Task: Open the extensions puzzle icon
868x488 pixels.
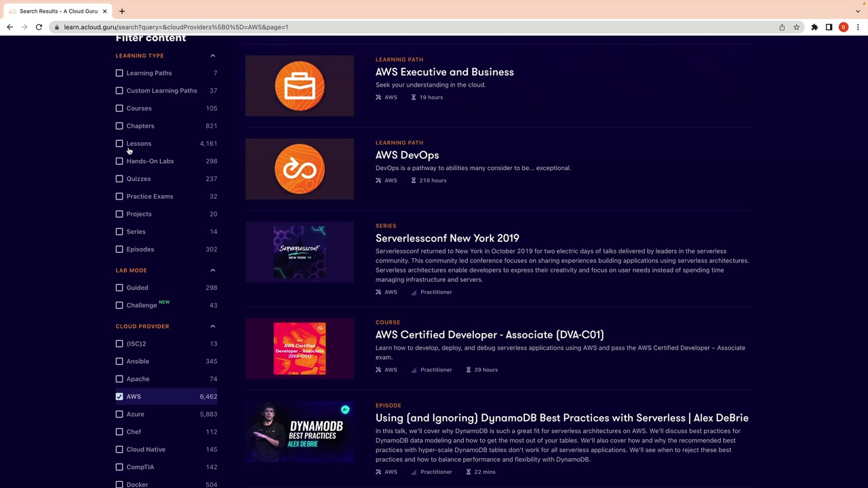Action: coord(814,27)
